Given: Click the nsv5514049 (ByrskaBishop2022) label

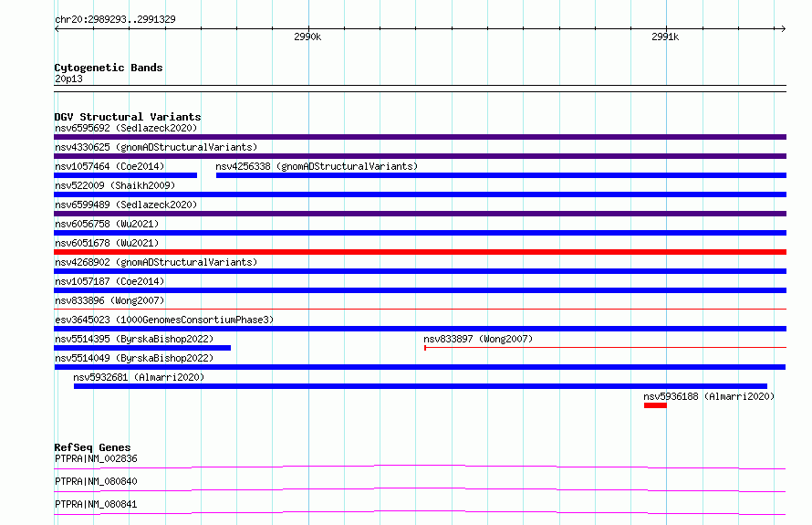Looking at the screenshot, I should [x=134, y=358].
